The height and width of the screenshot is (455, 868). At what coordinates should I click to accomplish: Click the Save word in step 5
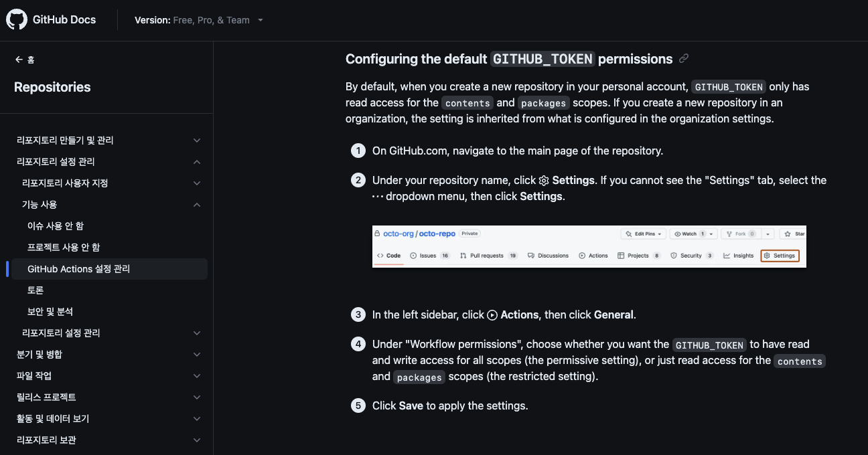point(411,405)
